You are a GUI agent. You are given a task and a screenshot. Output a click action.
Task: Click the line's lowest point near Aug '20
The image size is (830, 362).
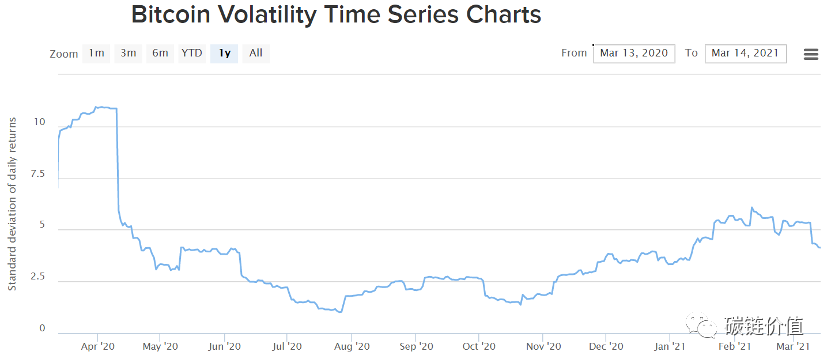[340, 312]
